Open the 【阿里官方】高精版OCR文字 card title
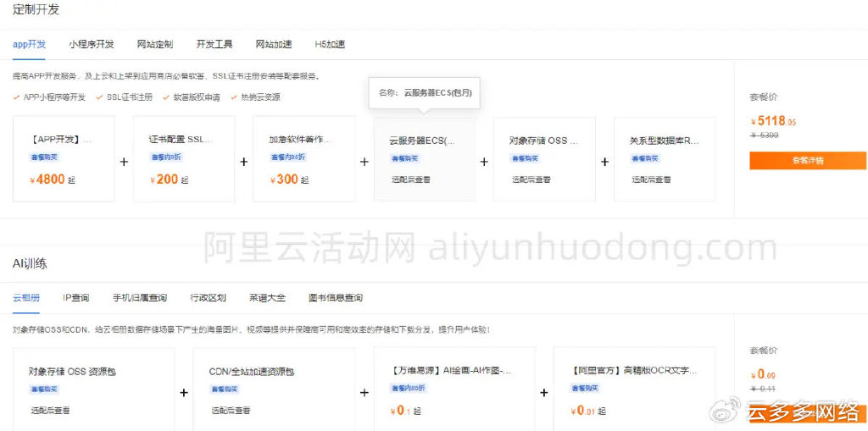Viewport: 868px width, 431px height. click(x=633, y=371)
